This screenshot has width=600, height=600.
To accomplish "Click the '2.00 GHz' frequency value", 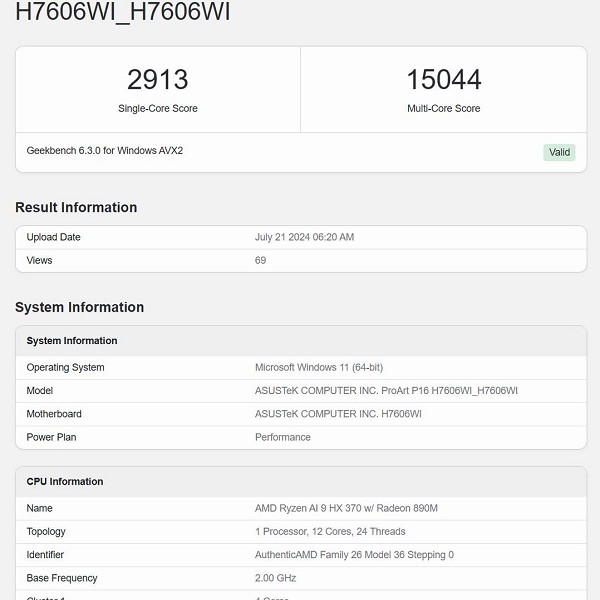I will pyautogui.click(x=276, y=578).
